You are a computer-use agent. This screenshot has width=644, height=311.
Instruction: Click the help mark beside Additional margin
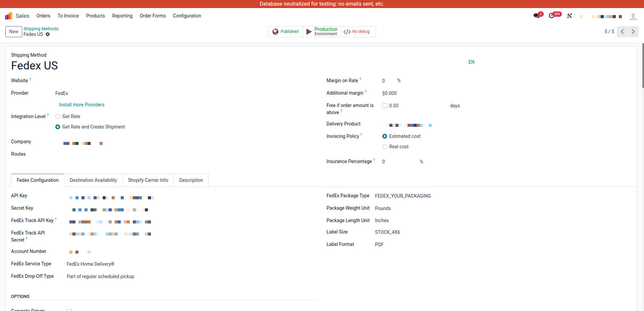click(x=366, y=92)
